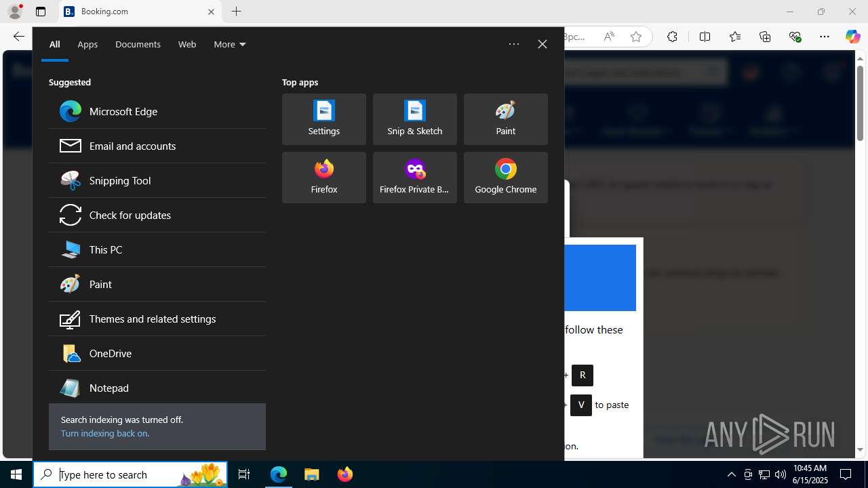Switch to the Web search tab
Image resolution: width=868 pixels, height=488 pixels.
click(x=187, y=44)
